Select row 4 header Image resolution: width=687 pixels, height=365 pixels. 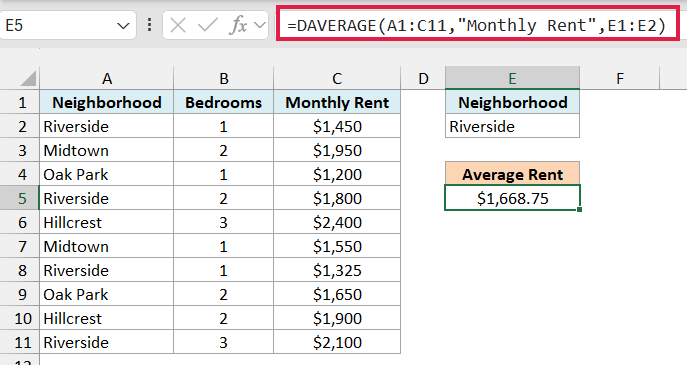click(x=20, y=174)
